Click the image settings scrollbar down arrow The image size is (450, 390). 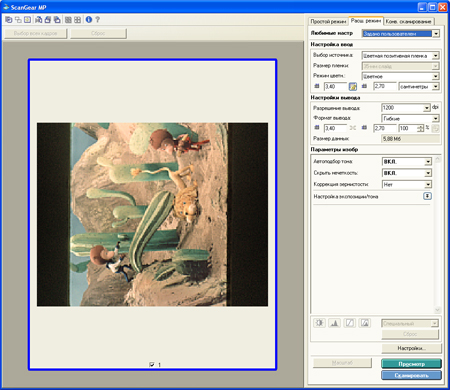[x=438, y=310]
